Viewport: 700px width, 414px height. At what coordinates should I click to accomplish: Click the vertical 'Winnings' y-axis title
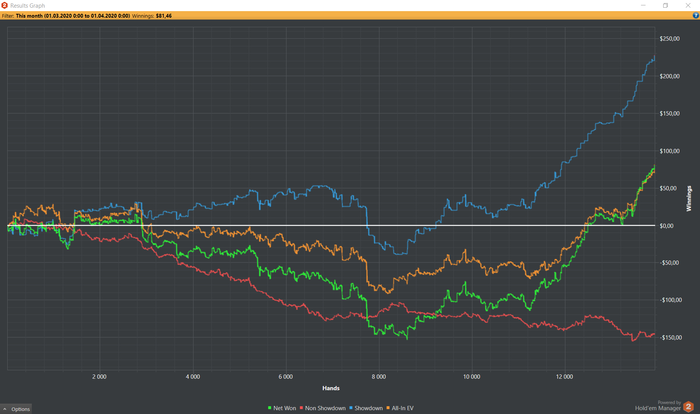click(x=689, y=199)
